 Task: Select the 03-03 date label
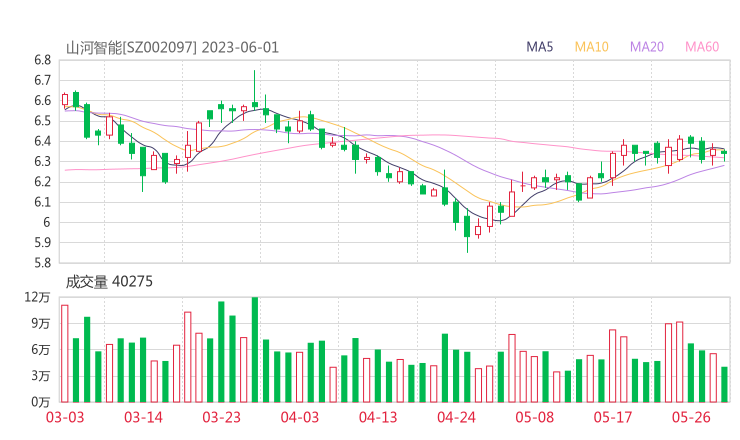click(x=65, y=417)
